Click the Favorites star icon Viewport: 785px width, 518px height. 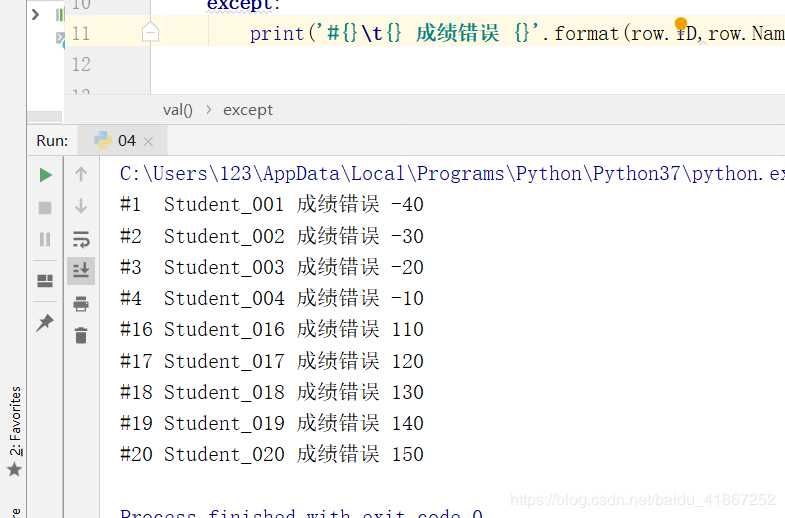click(15, 469)
